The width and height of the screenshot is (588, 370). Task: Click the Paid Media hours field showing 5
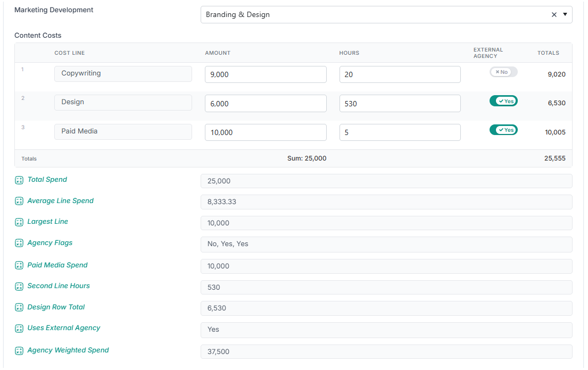[400, 132]
